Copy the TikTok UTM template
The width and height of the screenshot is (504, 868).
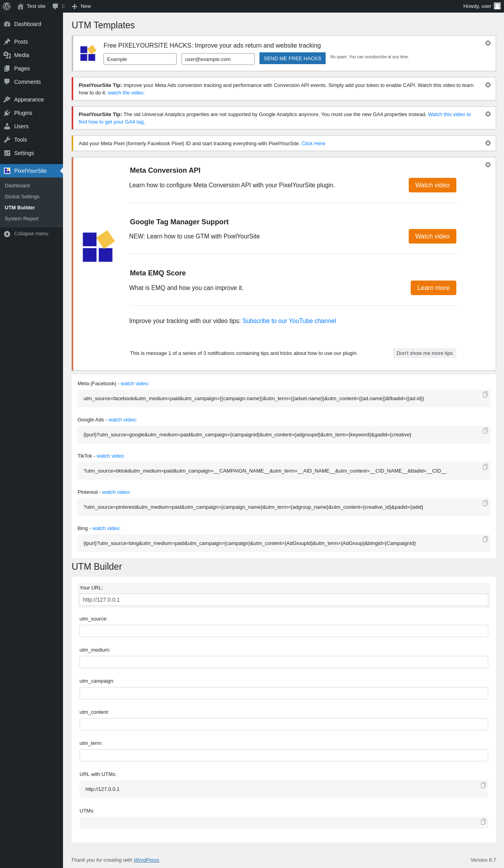(x=485, y=467)
